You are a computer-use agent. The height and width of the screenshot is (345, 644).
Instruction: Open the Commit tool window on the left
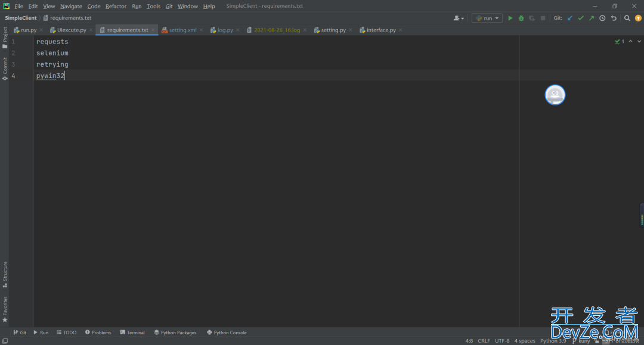pyautogui.click(x=5, y=69)
